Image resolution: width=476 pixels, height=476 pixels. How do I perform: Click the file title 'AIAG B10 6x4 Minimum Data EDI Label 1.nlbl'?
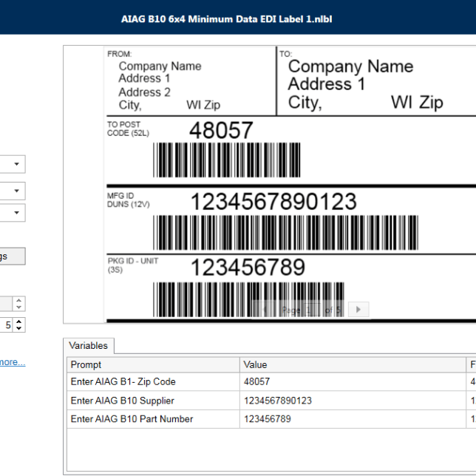(226, 19)
